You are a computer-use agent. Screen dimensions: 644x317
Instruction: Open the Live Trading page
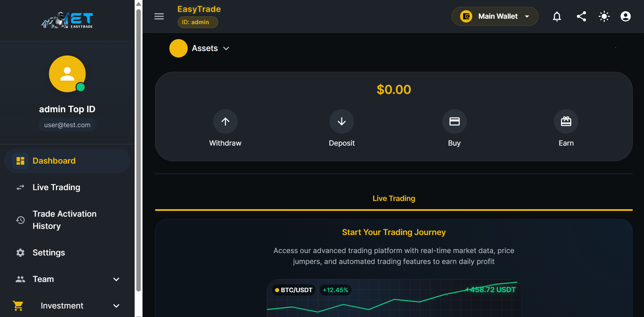click(x=56, y=187)
